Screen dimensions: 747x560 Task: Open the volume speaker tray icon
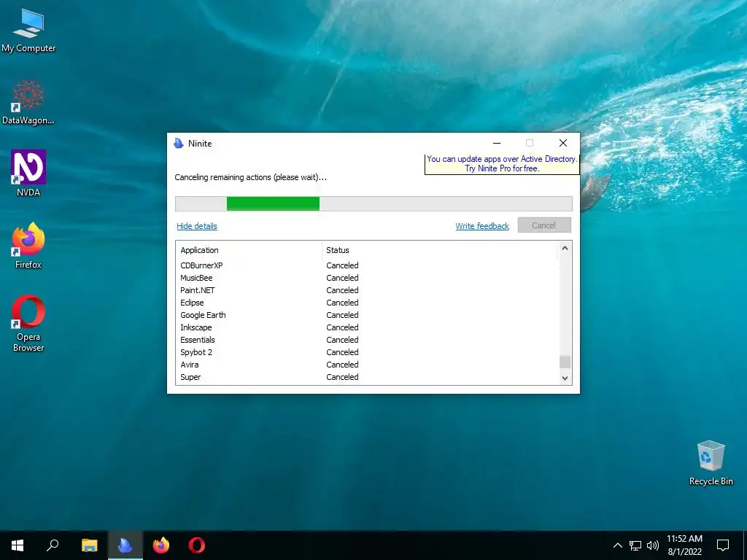[653, 545]
